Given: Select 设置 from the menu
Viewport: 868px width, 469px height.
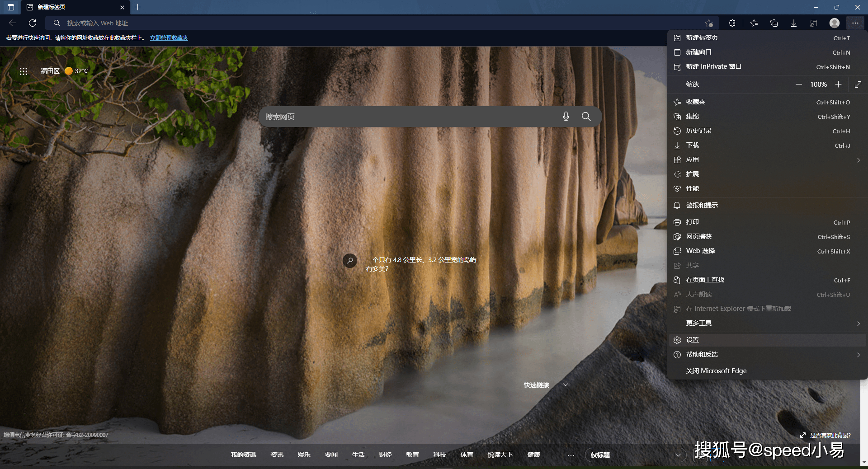Looking at the screenshot, I should pos(693,340).
